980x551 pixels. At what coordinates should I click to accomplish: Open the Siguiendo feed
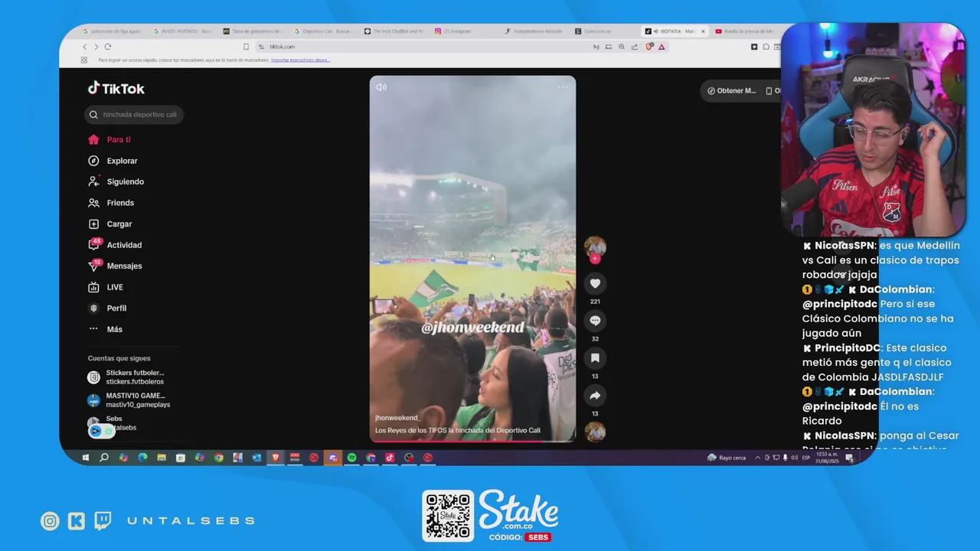point(116,181)
